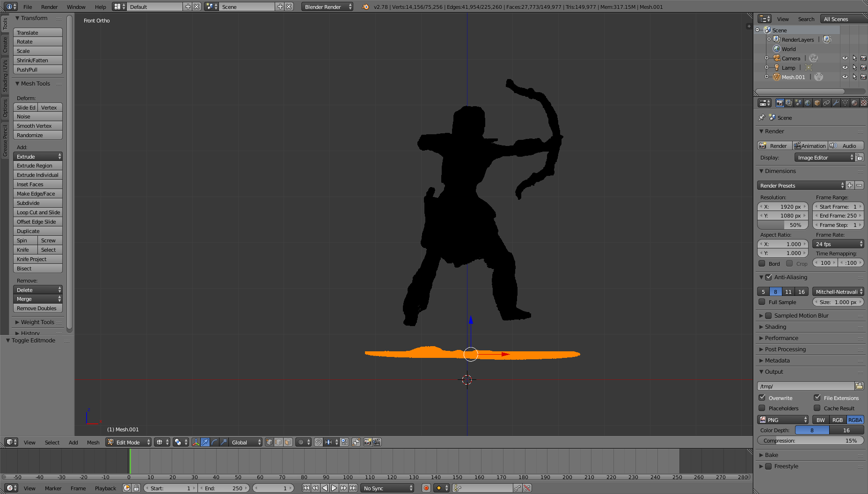Open the Constraints properties tab
Screen dimensions: 868x494
(826, 103)
